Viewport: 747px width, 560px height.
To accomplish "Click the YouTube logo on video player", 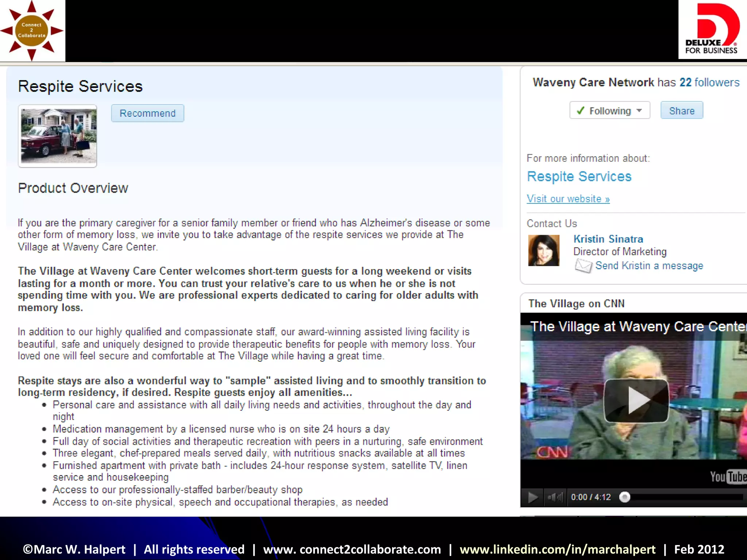I will pyautogui.click(x=728, y=477).
